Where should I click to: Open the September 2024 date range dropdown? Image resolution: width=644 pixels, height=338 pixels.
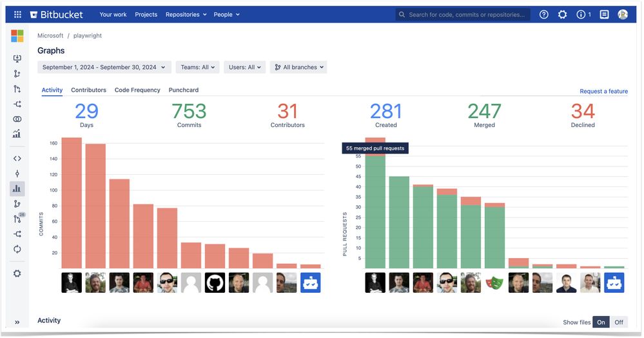[x=104, y=67]
